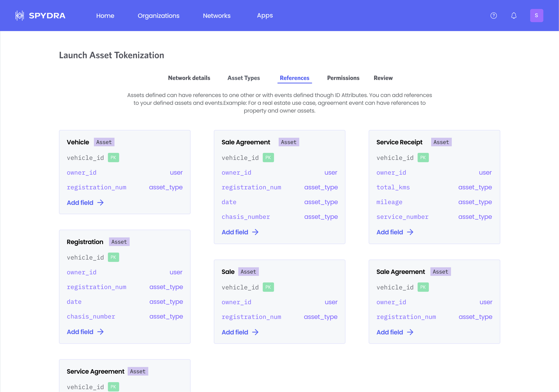Open the profile avatar labeled S
559x392 pixels.
[537, 15]
